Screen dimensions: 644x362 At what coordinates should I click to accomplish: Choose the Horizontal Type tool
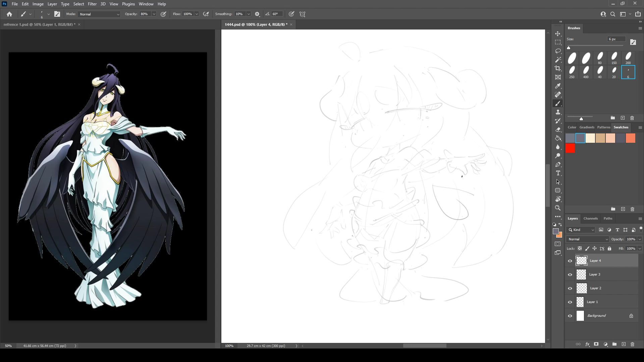pyautogui.click(x=558, y=173)
